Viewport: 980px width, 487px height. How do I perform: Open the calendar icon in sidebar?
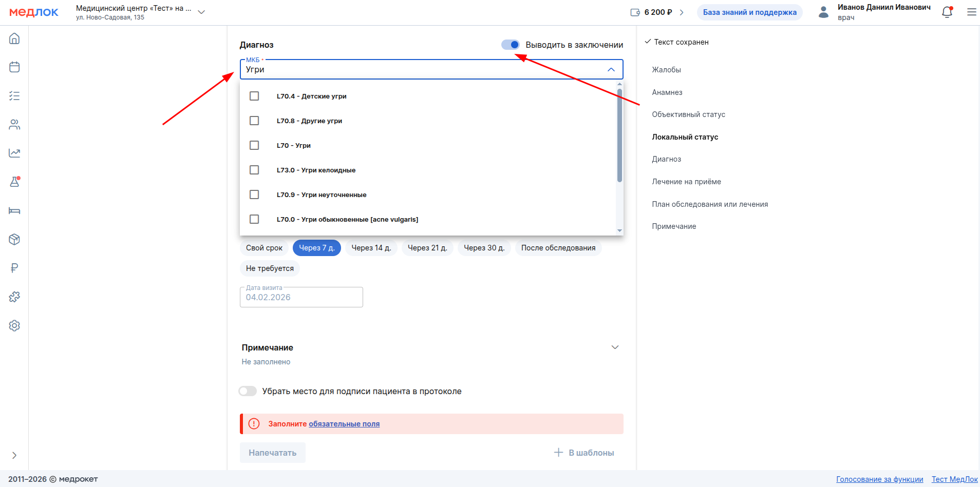[14, 67]
